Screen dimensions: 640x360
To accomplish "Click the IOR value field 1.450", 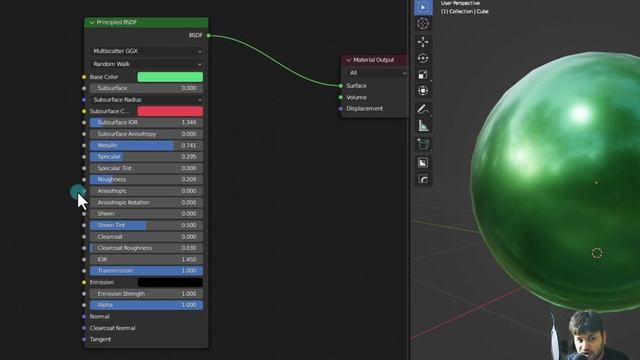I will coord(146,259).
